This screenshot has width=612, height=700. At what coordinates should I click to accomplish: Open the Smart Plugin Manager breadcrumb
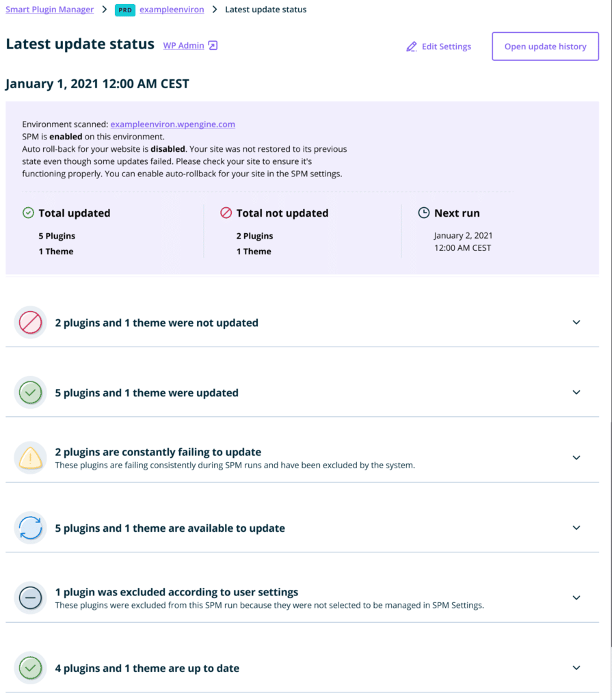coord(50,10)
